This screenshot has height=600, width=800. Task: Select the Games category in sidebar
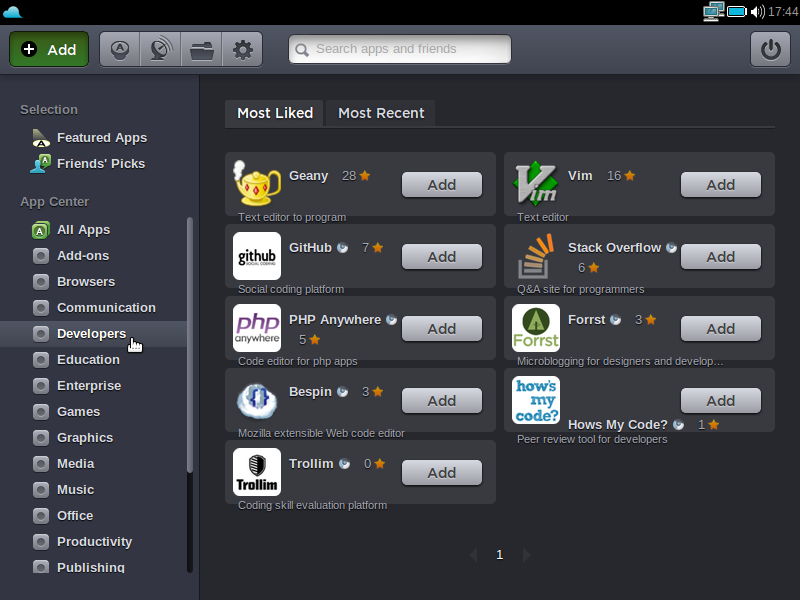tap(78, 411)
